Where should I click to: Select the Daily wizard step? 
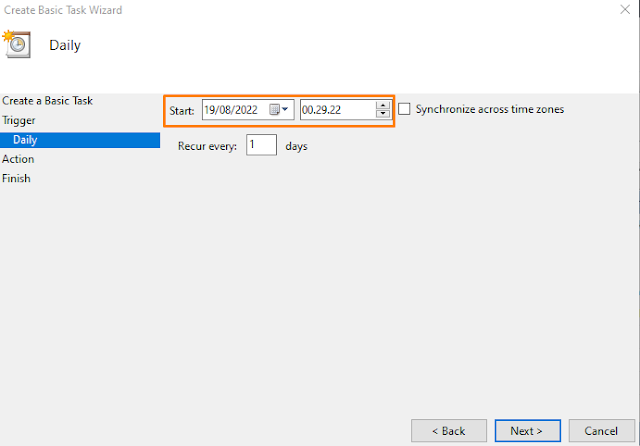coord(80,140)
